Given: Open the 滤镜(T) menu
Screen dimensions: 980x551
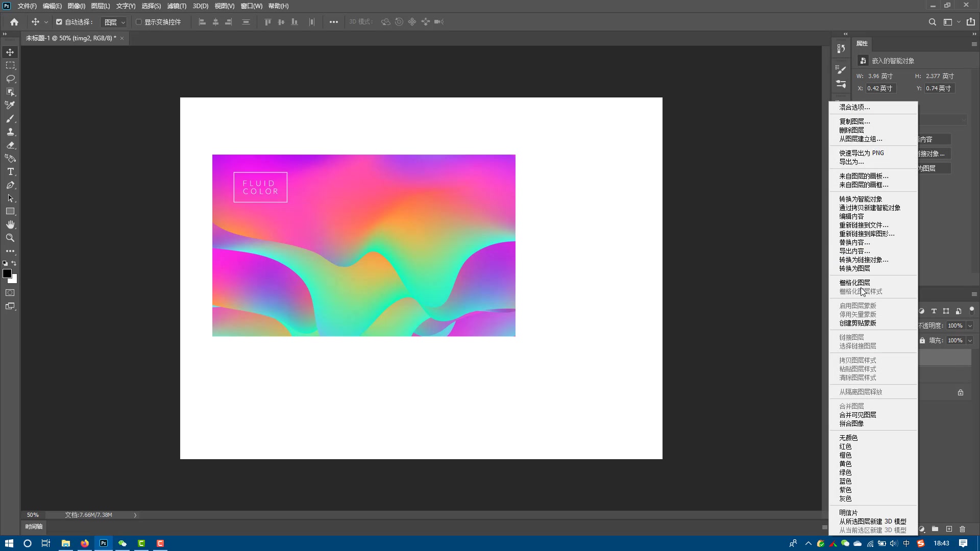Looking at the screenshot, I should (177, 6).
